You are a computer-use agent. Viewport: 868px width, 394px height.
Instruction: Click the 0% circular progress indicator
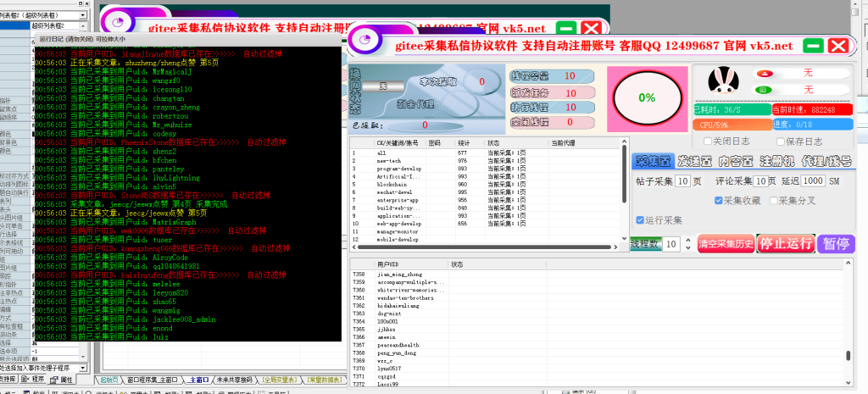[647, 97]
